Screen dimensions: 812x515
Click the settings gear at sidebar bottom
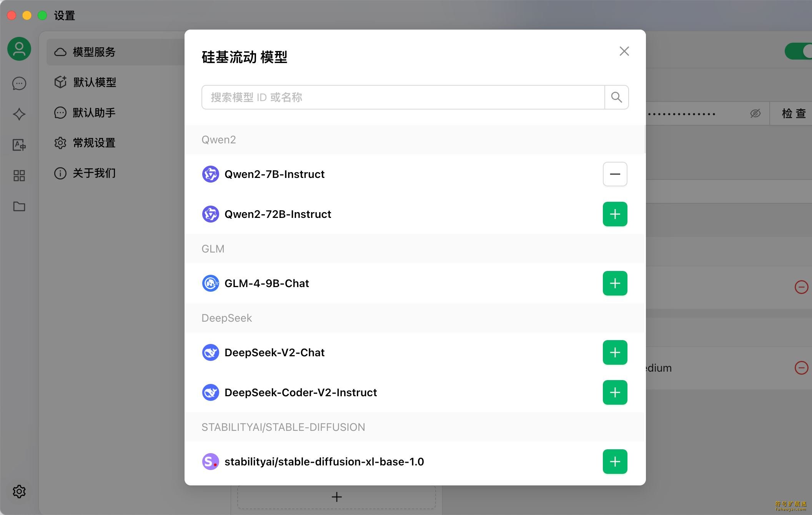[19, 491]
